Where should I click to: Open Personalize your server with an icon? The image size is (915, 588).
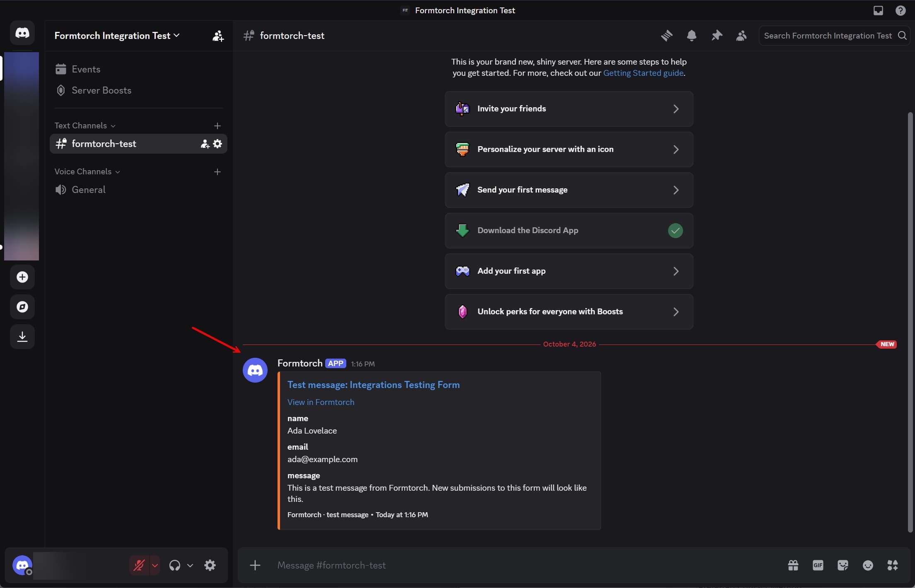(x=569, y=149)
